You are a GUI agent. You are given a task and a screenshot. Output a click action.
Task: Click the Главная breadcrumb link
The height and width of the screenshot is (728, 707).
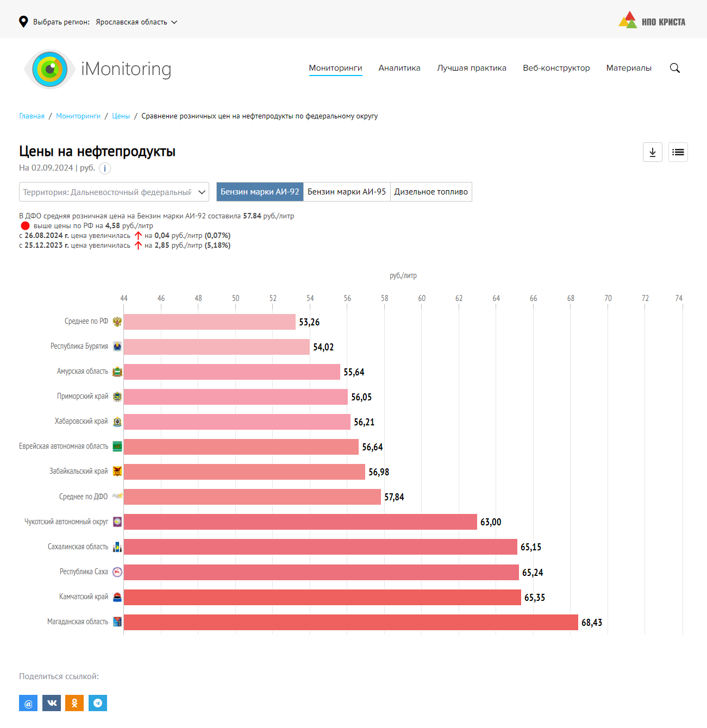[x=32, y=116]
